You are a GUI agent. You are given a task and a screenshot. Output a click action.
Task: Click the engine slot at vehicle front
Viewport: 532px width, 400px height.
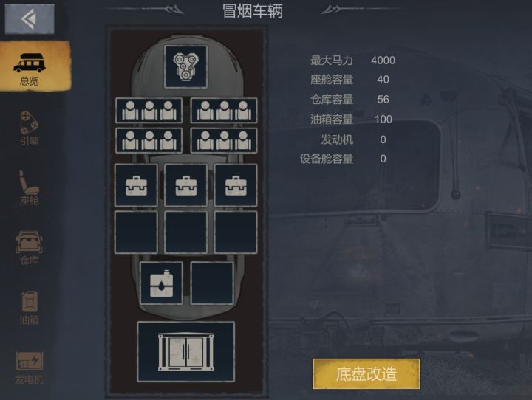(185, 66)
